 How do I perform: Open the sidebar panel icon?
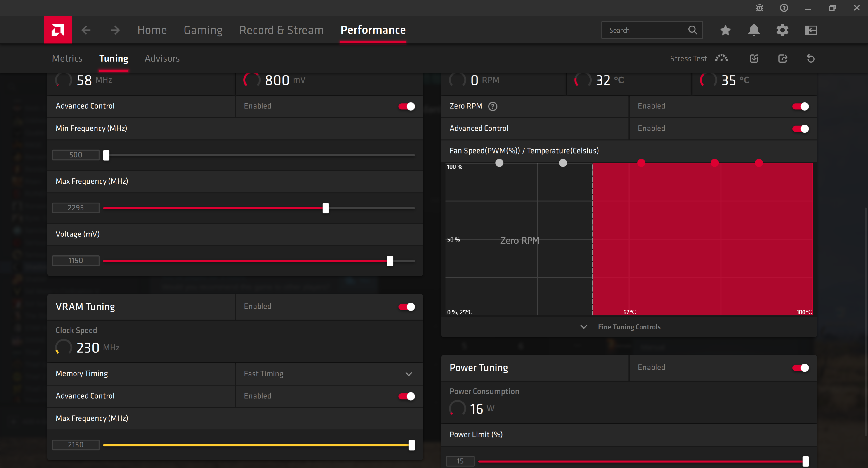811,30
